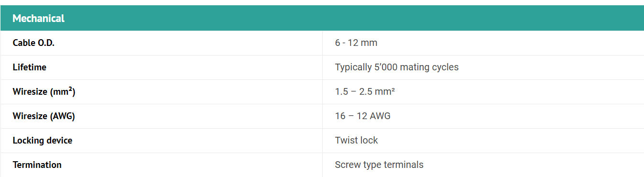Click the word cycles in Lifetime row

point(445,67)
